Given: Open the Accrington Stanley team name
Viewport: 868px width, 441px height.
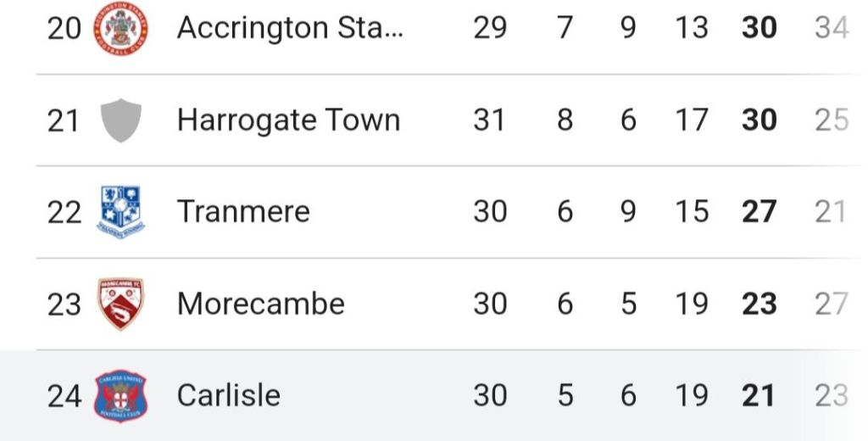Looking at the screenshot, I should click(290, 29).
